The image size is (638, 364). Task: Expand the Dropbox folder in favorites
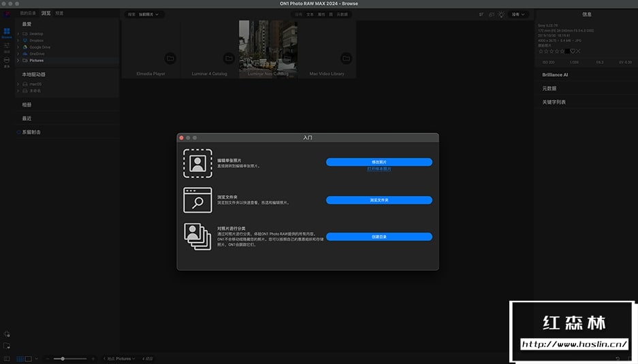(x=18, y=40)
